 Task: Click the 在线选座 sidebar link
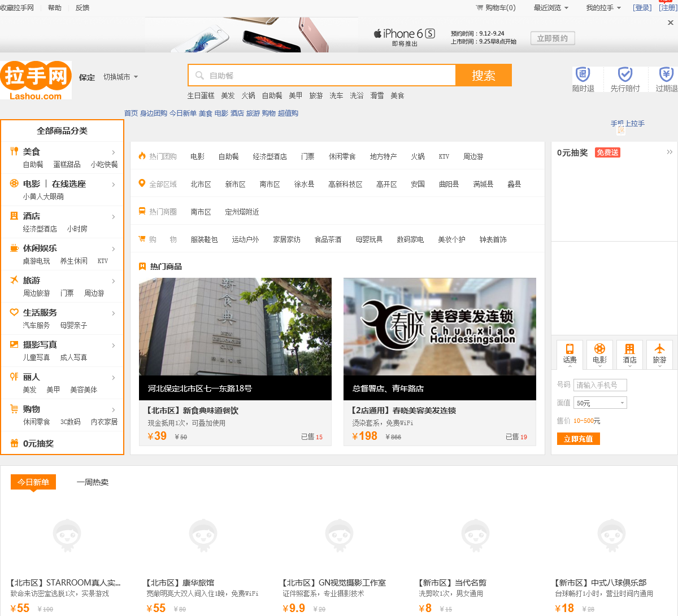click(69, 184)
